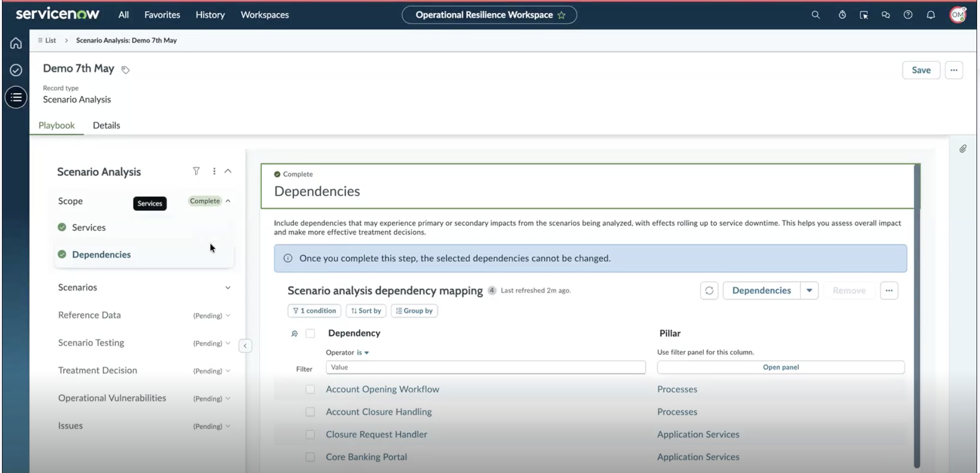Click the ServiceNow logo
Image resolution: width=980 pixels, height=473 pixels.
[x=57, y=14]
